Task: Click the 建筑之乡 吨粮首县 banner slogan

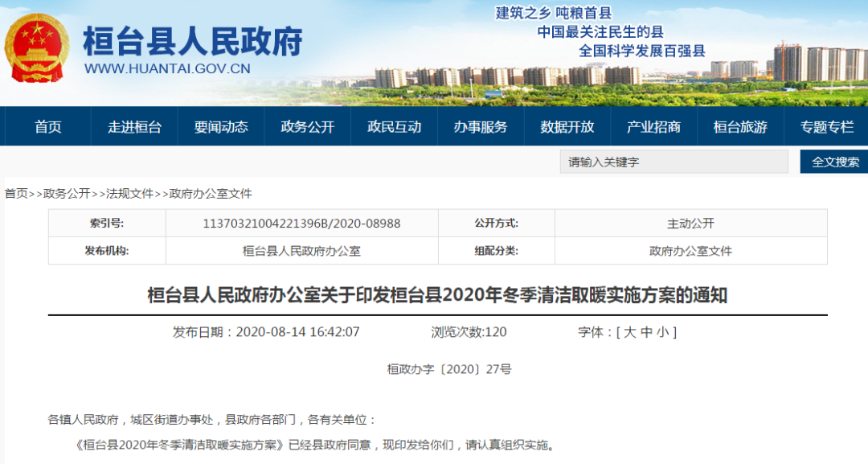Action: (x=554, y=13)
